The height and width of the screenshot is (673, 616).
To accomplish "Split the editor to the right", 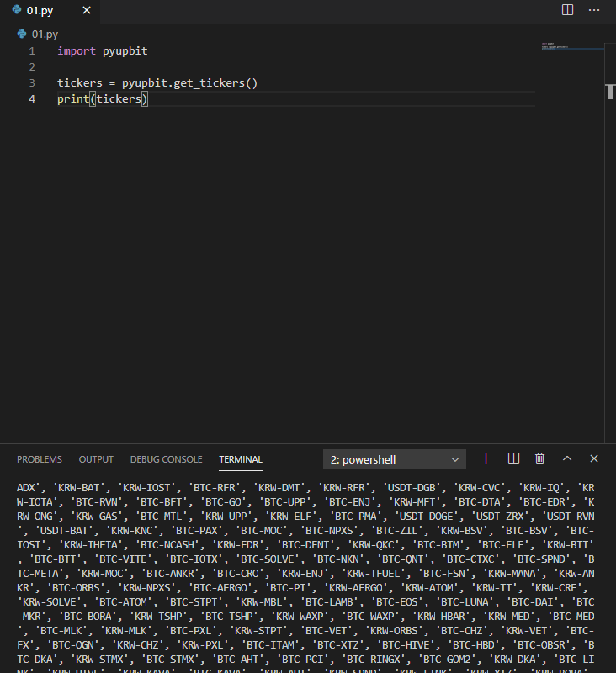I will pos(567,10).
